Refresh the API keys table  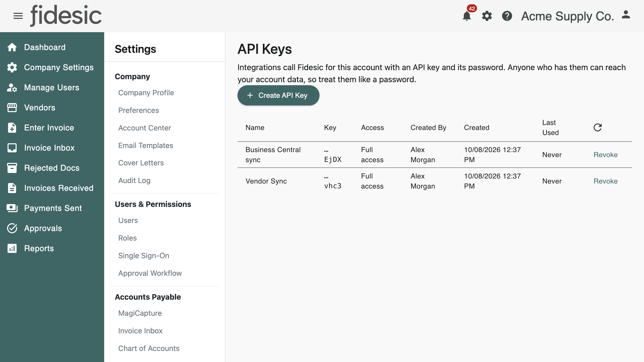click(x=598, y=127)
